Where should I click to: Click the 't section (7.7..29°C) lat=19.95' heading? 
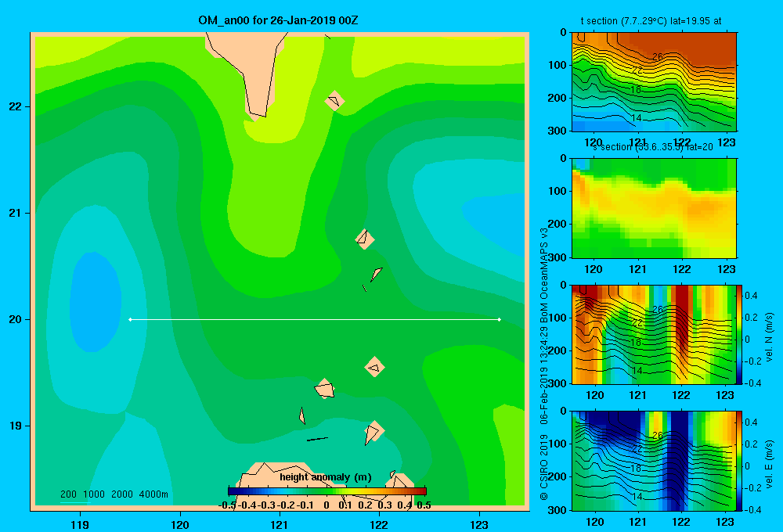pos(651,21)
